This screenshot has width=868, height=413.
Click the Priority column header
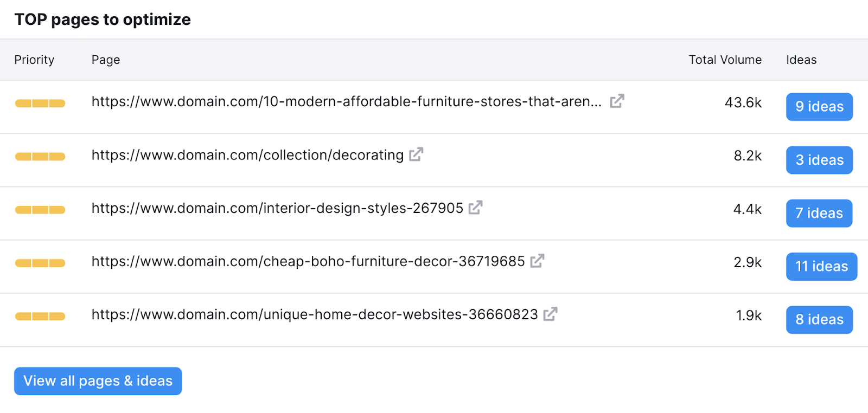coord(34,60)
